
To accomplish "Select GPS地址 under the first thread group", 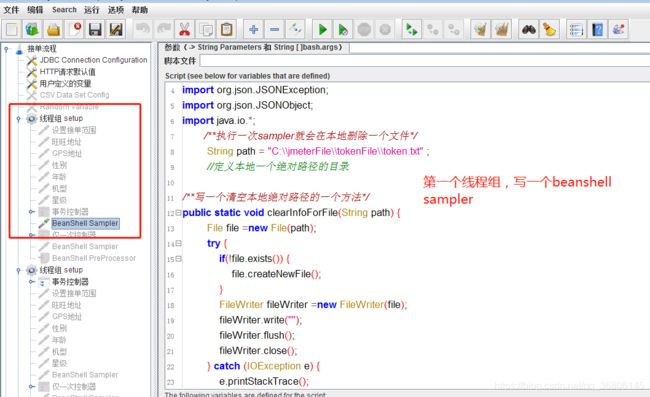I will (x=67, y=153).
